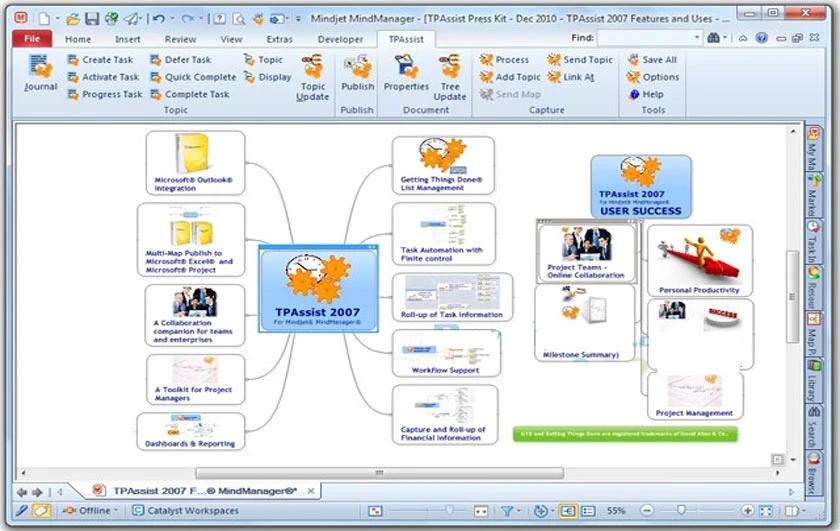Click the binoculars Find icon
This screenshot has width=840, height=531.
point(713,38)
